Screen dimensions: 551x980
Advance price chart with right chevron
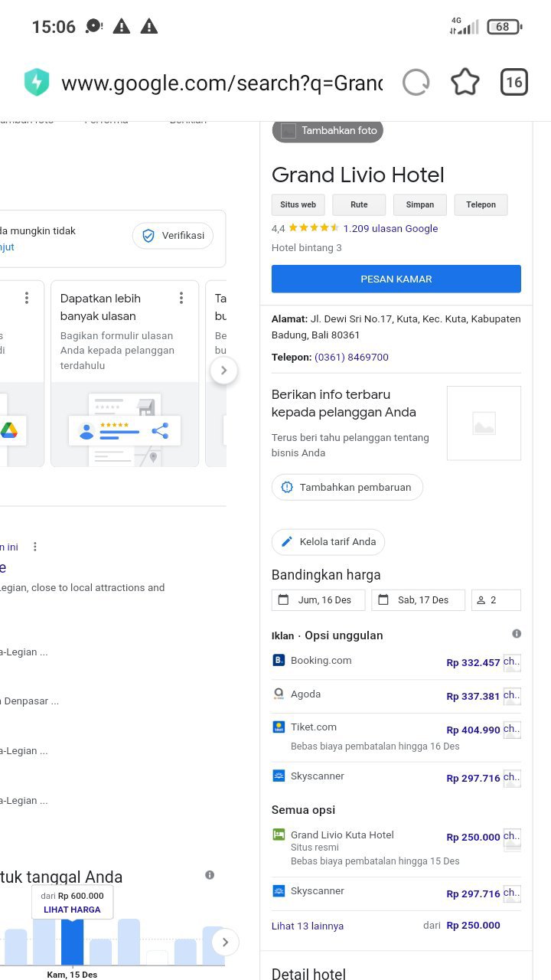[225, 942]
